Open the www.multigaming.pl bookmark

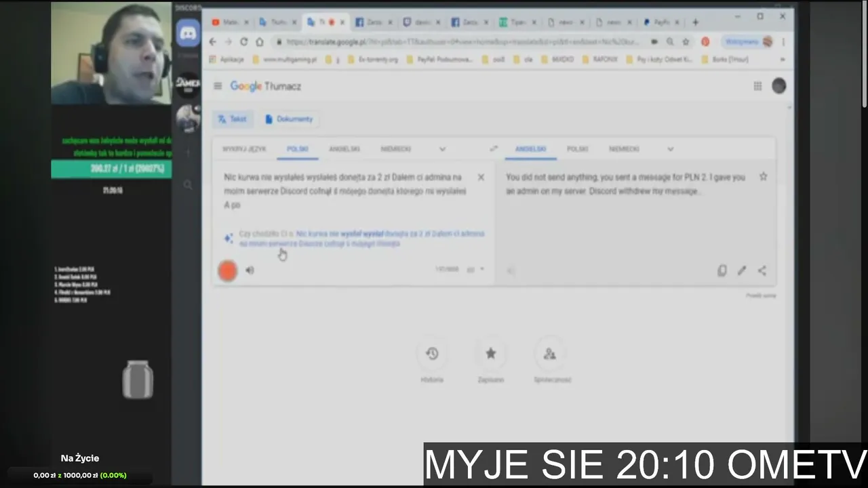coord(284,60)
